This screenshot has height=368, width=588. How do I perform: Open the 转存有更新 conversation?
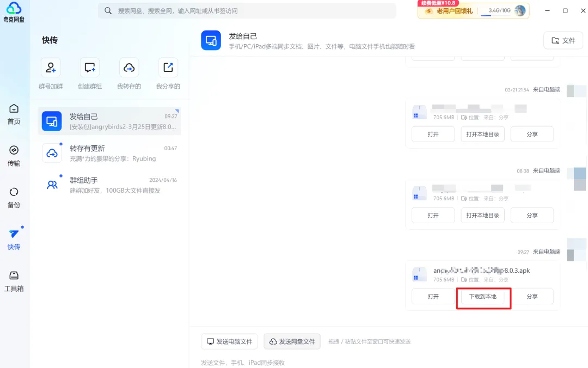point(109,153)
